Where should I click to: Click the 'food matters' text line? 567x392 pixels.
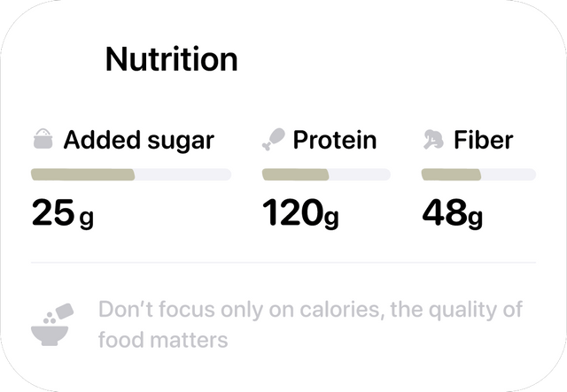(x=163, y=340)
